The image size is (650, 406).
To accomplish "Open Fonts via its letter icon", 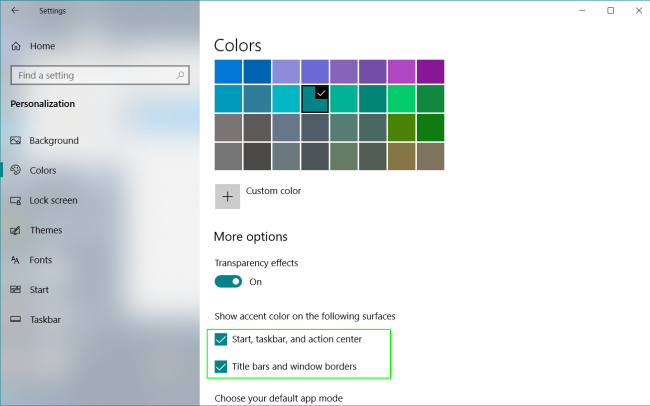I will click(15, 260).
